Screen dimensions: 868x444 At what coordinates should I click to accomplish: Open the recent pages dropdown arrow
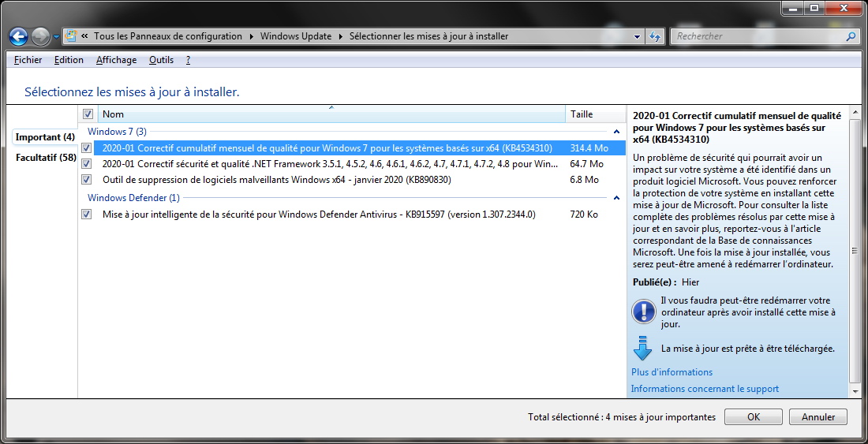[56, 37]
